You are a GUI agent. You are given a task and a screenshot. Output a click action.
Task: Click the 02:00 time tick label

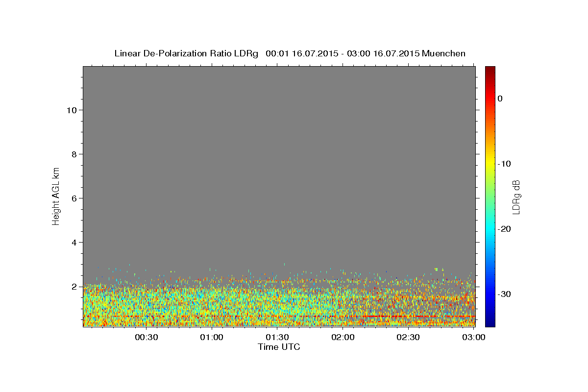[x=343, y=338]
